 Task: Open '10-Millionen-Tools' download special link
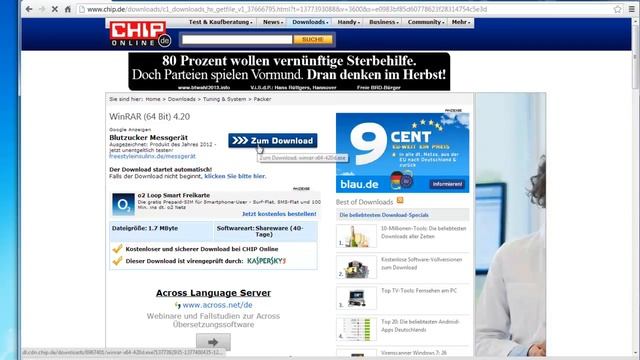tap(423, 232)
